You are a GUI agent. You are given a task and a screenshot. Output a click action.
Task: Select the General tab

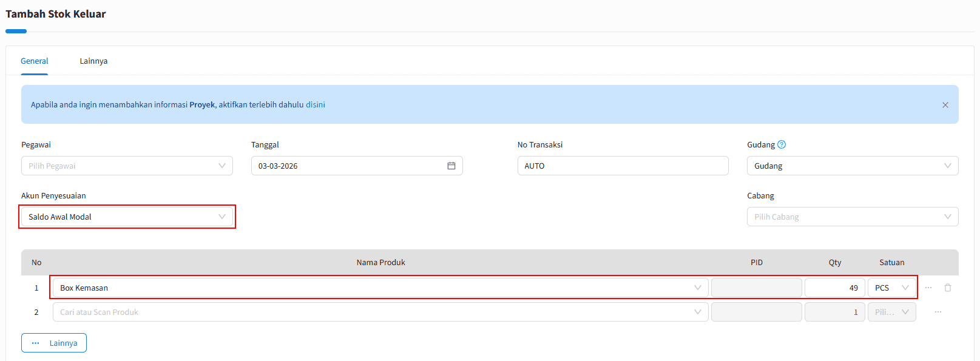(35, 61)
